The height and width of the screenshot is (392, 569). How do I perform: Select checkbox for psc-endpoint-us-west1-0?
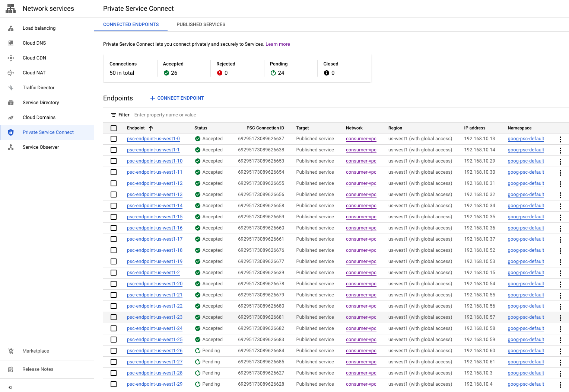[114, 139]
